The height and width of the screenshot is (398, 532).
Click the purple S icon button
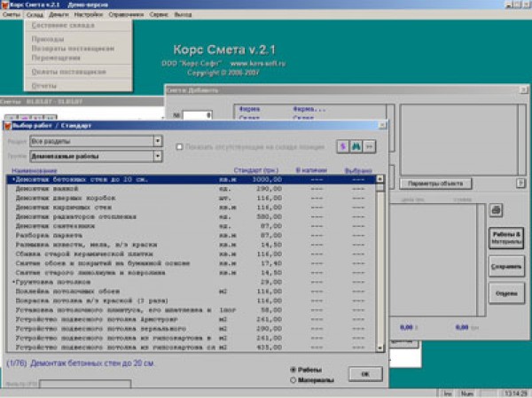coord(341,145)
